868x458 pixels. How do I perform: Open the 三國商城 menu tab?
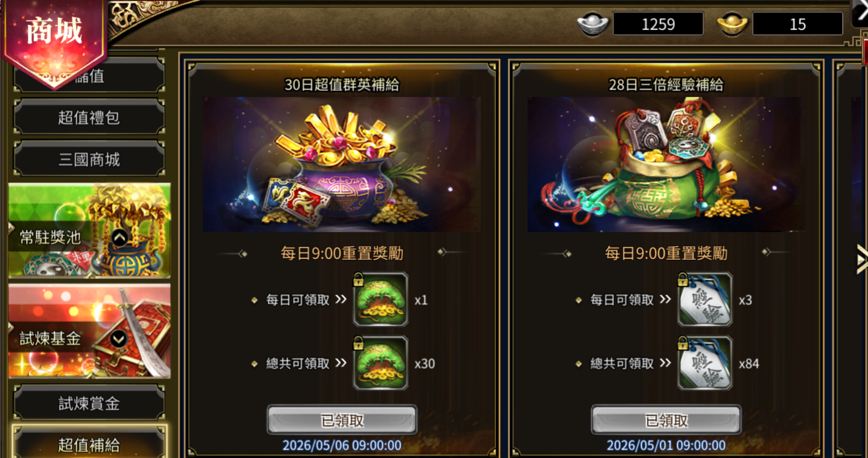click(89, 159)
